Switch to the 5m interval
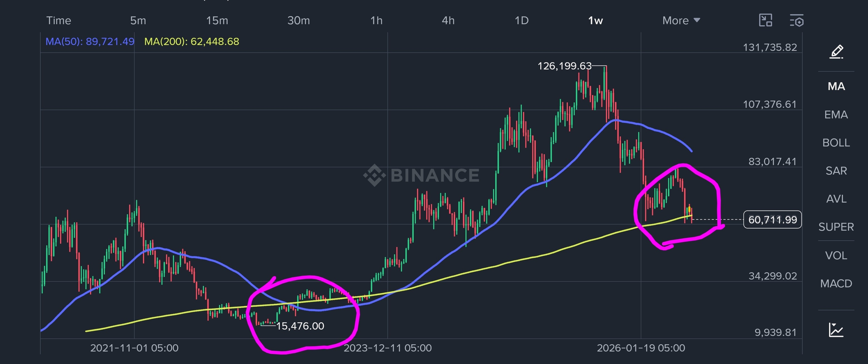868x364 pixels. [138, 21]
